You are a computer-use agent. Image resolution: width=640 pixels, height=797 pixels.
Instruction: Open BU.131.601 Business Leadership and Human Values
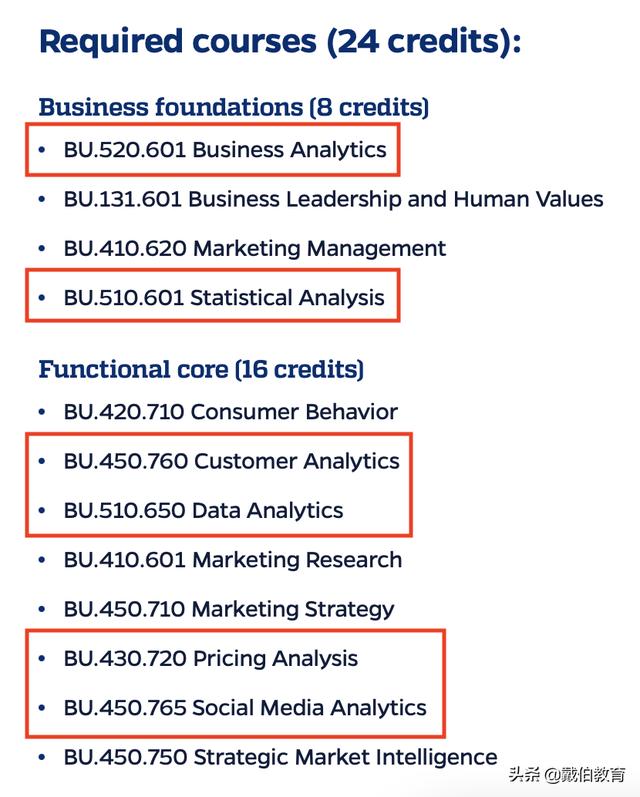tap(333, 199)
